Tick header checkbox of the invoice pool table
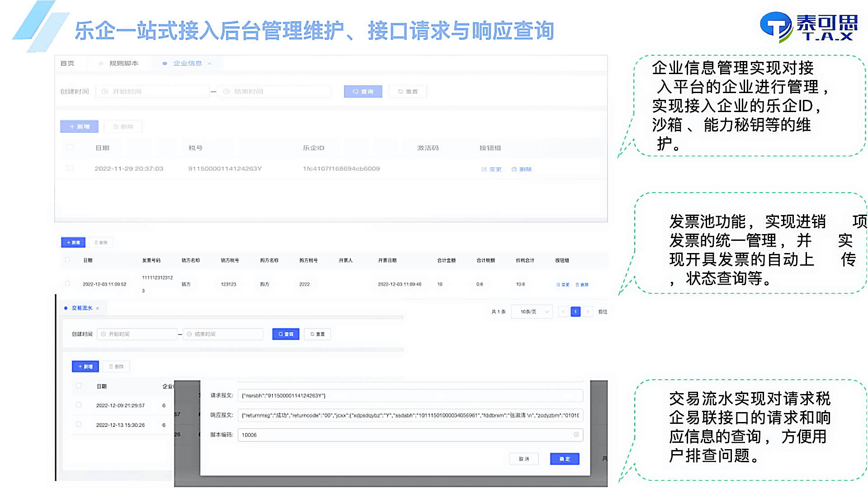Screen dimensions: 868x488 pos(68,260)
